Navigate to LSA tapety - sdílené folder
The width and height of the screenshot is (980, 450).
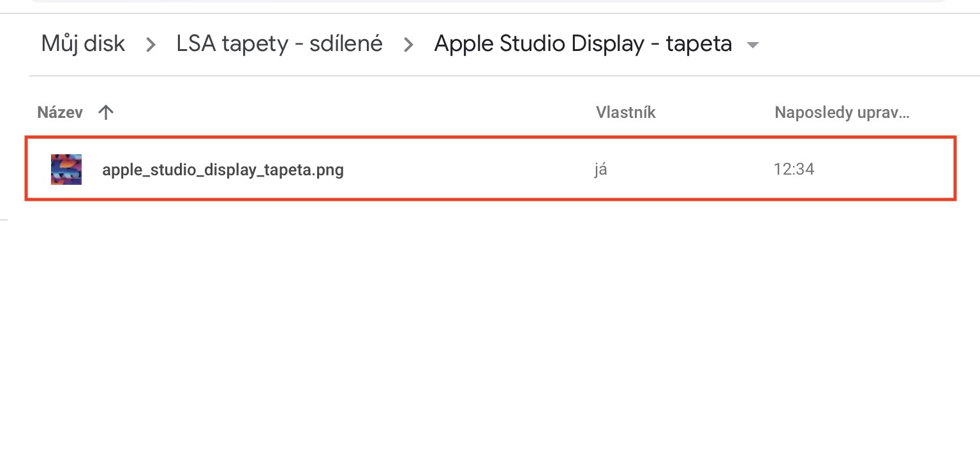coord(279,44)
